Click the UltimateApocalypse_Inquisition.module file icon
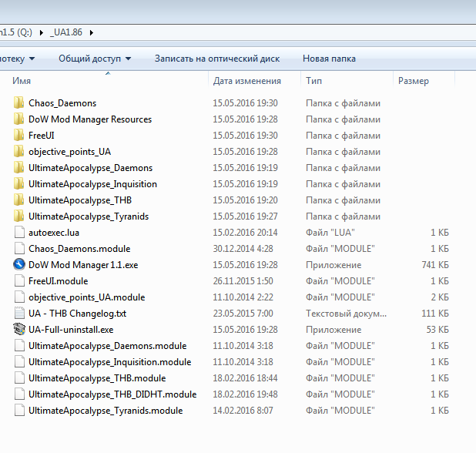Screen dimensions: 476x453 pyautogui.click(x=19, y=361)
